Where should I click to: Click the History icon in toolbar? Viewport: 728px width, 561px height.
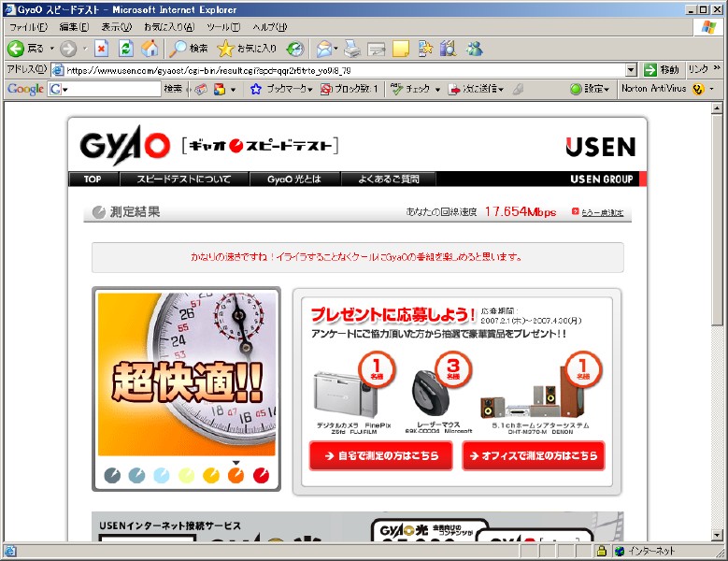[x=296, y=48]
